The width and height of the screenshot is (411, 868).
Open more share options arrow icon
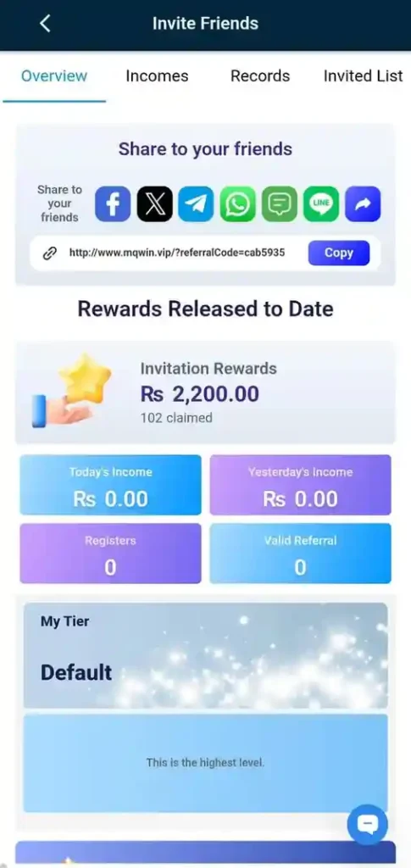tap(363, 203)
